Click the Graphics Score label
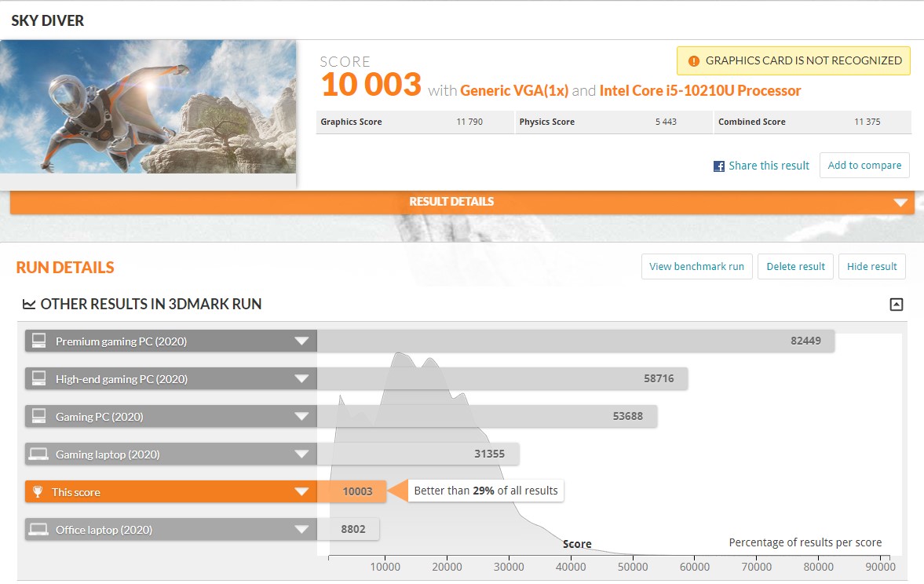The height and width of the screenshot is (584, 924). point(351,122)
